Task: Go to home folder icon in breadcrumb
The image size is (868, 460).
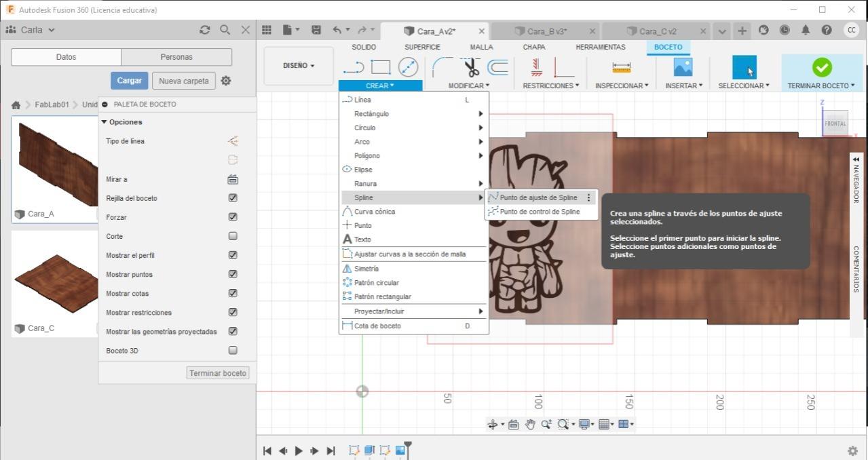Action: click(x=16, y=105)
